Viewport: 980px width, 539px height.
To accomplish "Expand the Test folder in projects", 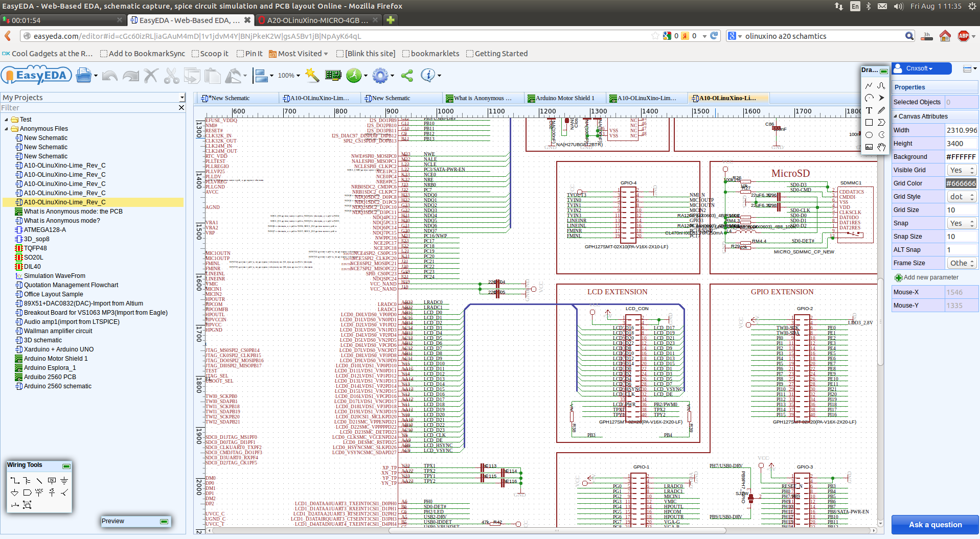I will (6, 120).
